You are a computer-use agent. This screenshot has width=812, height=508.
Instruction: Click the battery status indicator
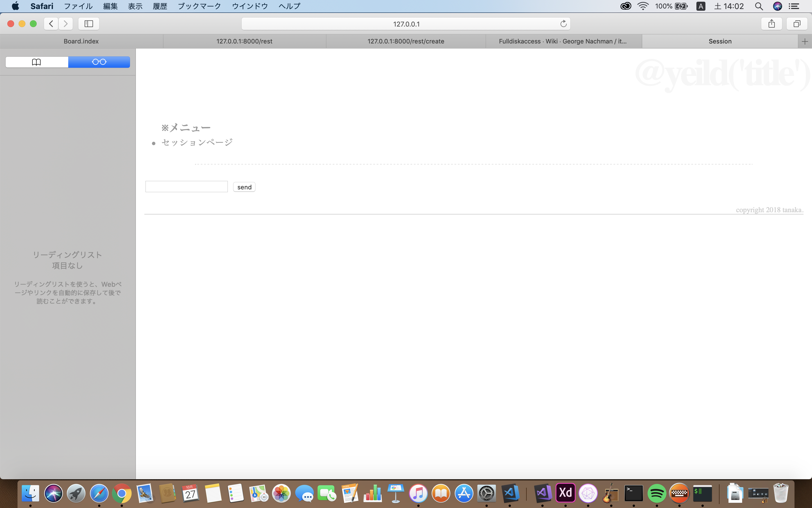671,6
